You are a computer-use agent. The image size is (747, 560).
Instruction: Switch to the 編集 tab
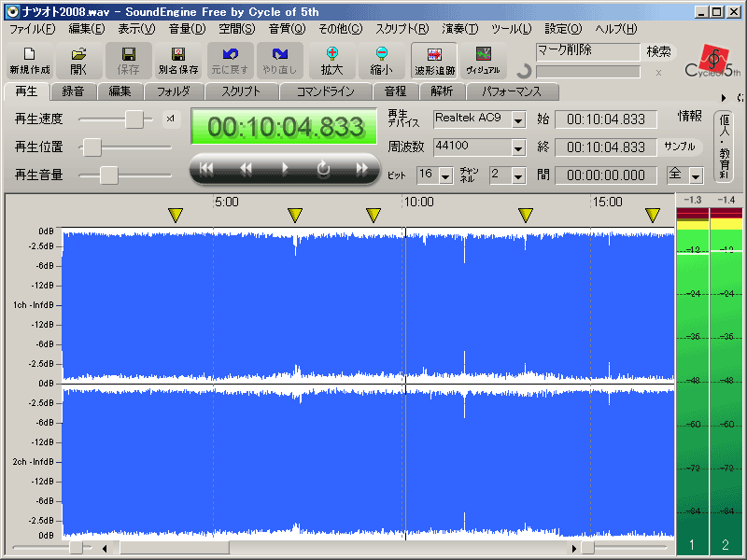tap(120, 91)
